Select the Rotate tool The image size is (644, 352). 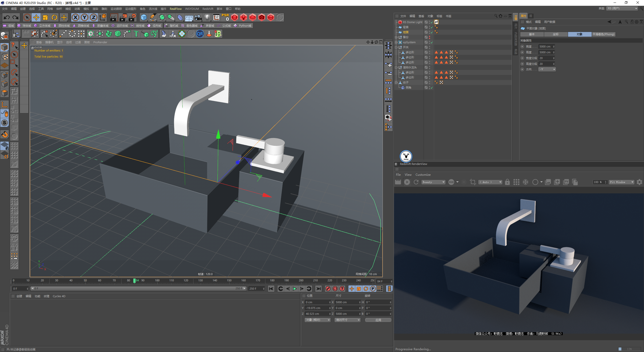point(54,17)
